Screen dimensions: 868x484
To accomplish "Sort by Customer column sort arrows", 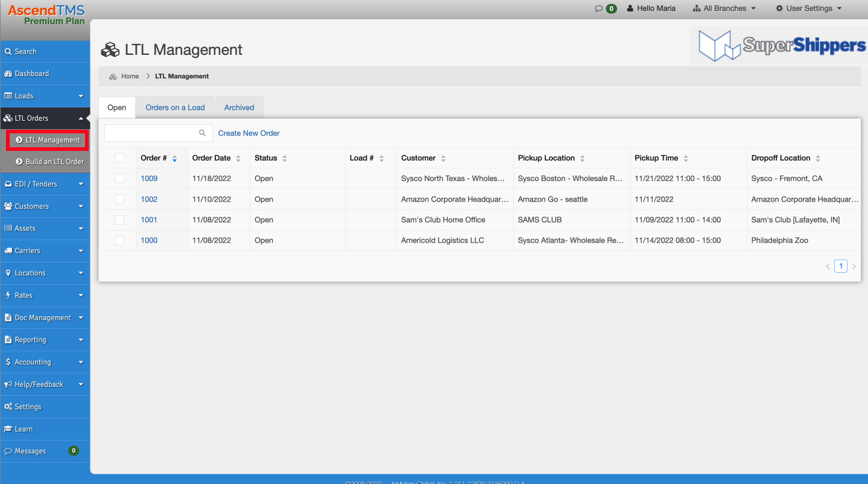I will click(x=443, y=159).
